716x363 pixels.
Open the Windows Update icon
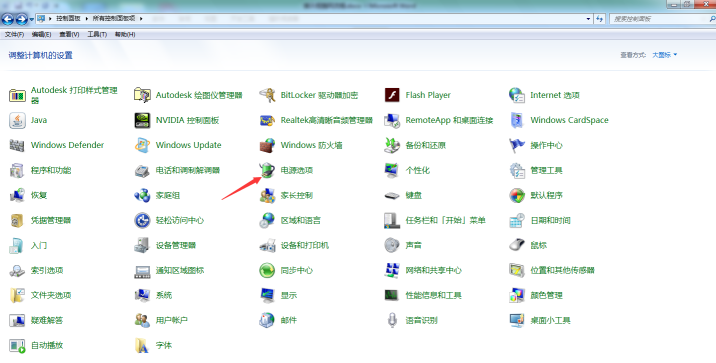click(x=142, y=146)
